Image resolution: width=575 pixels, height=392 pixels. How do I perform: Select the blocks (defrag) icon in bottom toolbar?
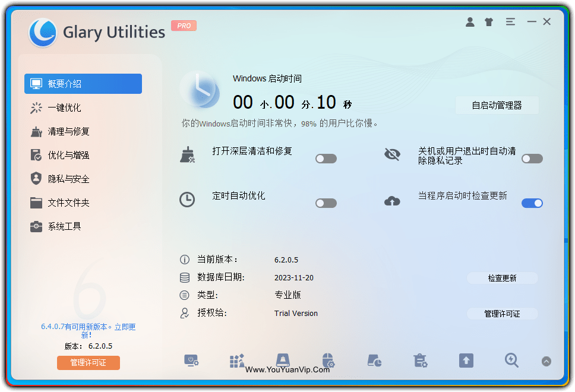236,361
